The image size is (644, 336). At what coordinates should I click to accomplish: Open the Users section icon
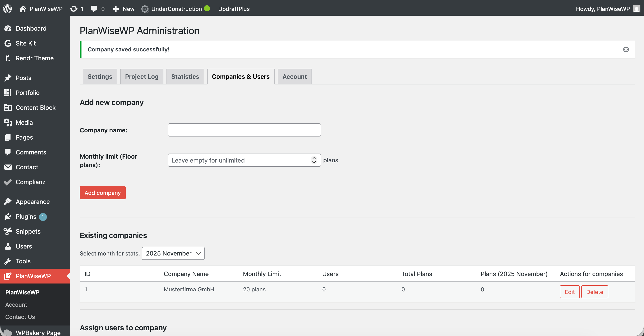8,246
